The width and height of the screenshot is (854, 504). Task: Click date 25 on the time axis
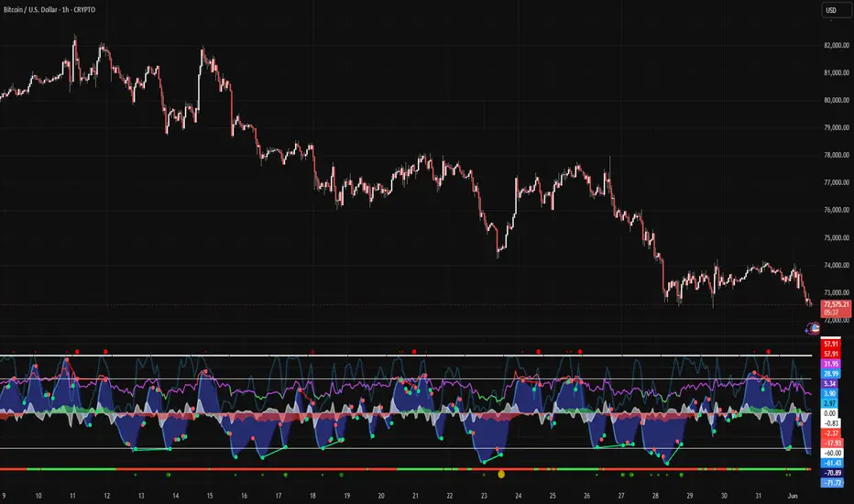pyautogui.click(x=553, y=496)
